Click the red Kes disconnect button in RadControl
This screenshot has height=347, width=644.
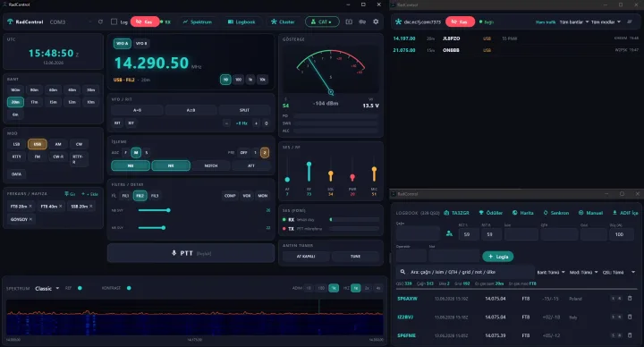[145, 21]
